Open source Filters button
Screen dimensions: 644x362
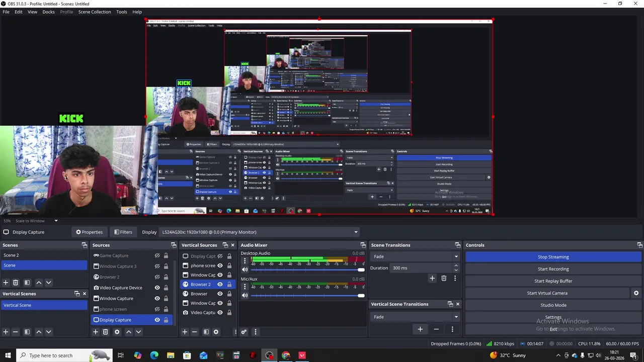click(123, 232)
